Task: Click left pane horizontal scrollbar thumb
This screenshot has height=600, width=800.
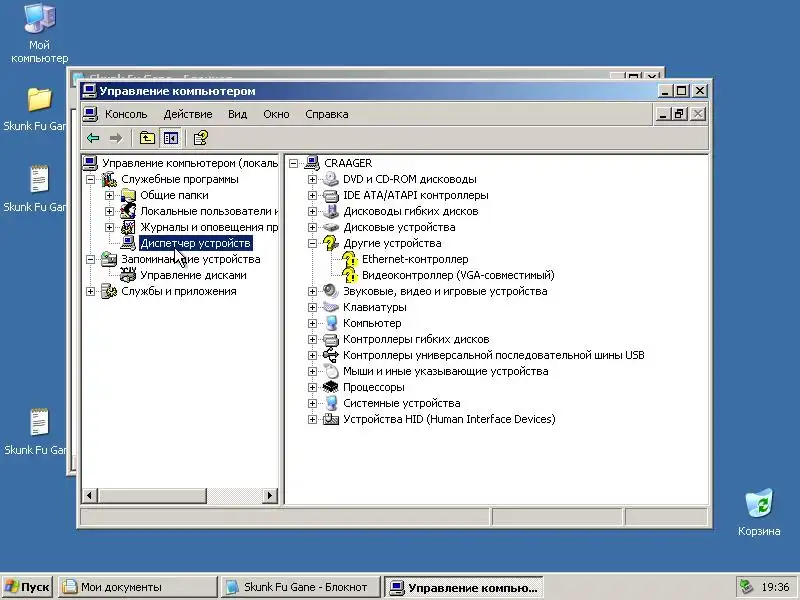Action: (x=152, y=495)
